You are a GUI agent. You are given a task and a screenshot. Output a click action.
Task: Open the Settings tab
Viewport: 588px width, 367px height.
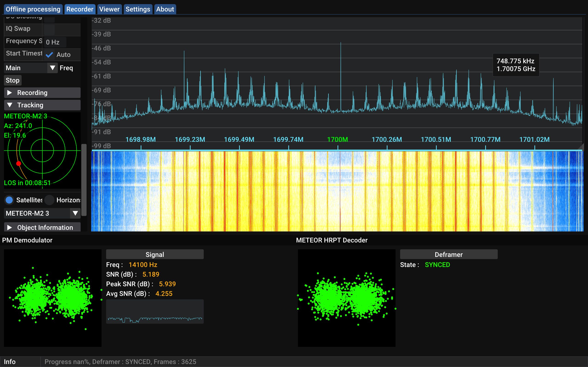tap(138, 9)
